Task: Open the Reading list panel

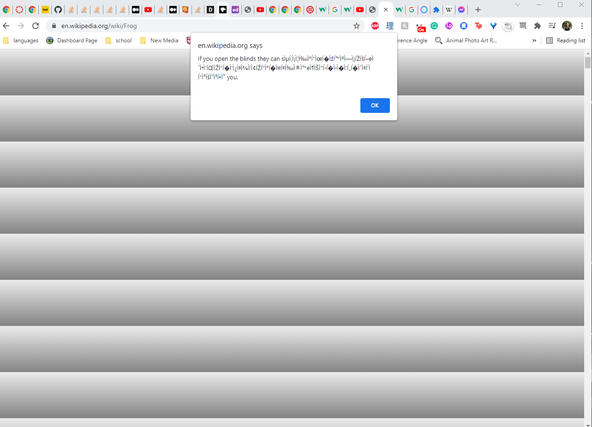Action: [x=566, y=40]
